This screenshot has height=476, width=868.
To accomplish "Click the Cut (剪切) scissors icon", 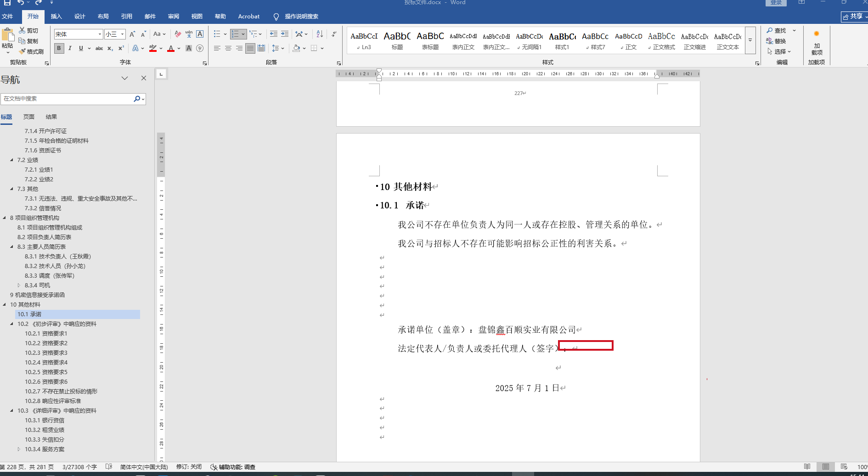I will pyautogui.click(x=22, y=30).
